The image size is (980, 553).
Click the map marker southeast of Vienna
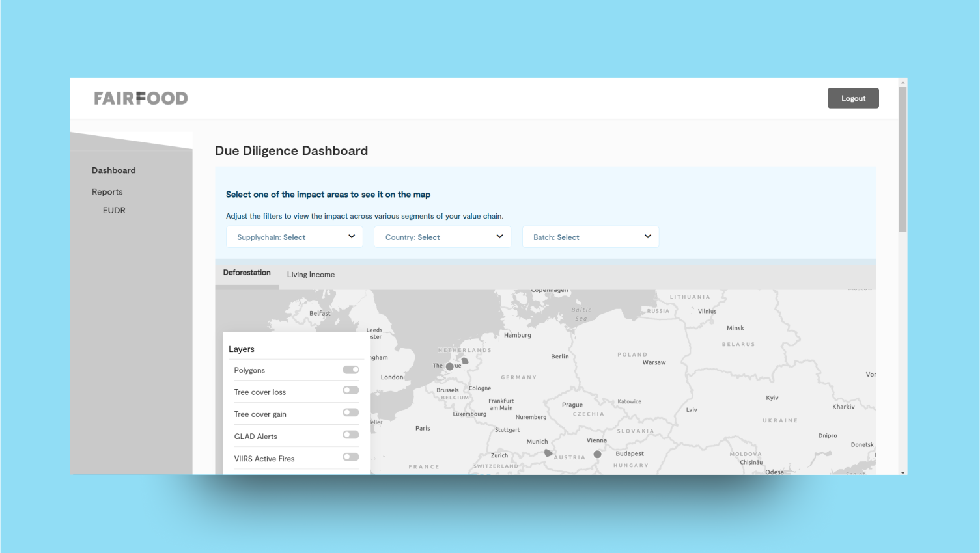coord(597,454)
